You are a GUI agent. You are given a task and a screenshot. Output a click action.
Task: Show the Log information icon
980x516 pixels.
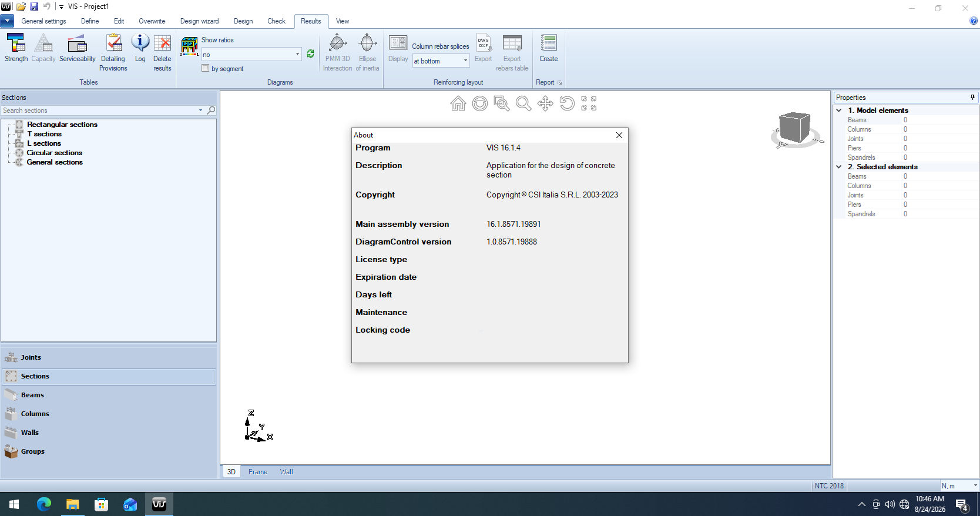coord(140,48)
